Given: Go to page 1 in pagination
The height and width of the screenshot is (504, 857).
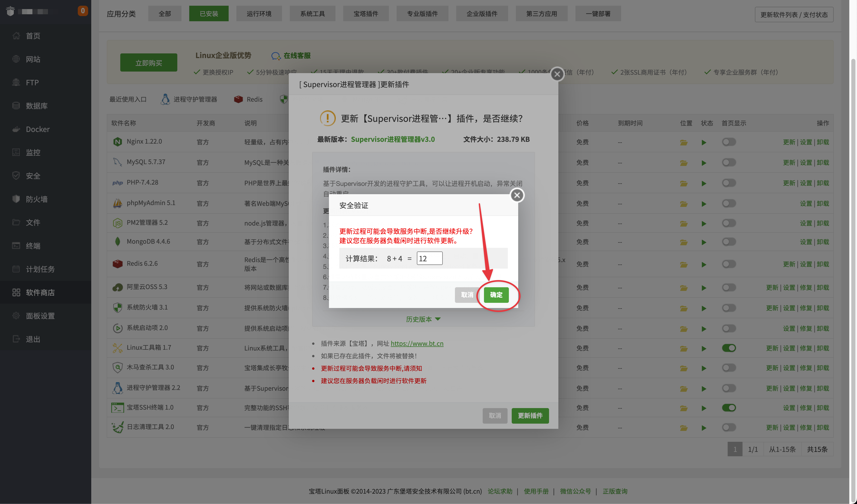Looking at the screenshot, I should [x=735, y=449].
